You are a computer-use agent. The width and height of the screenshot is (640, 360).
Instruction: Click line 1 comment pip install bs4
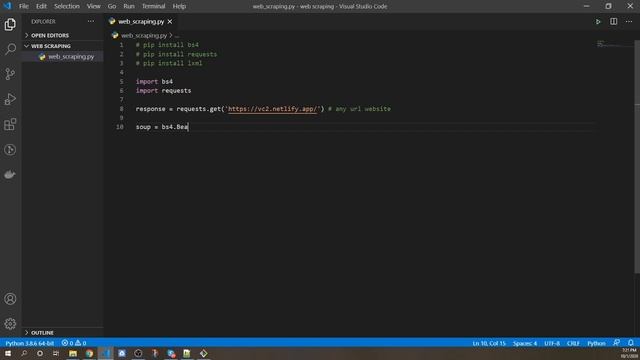[167, 45]
